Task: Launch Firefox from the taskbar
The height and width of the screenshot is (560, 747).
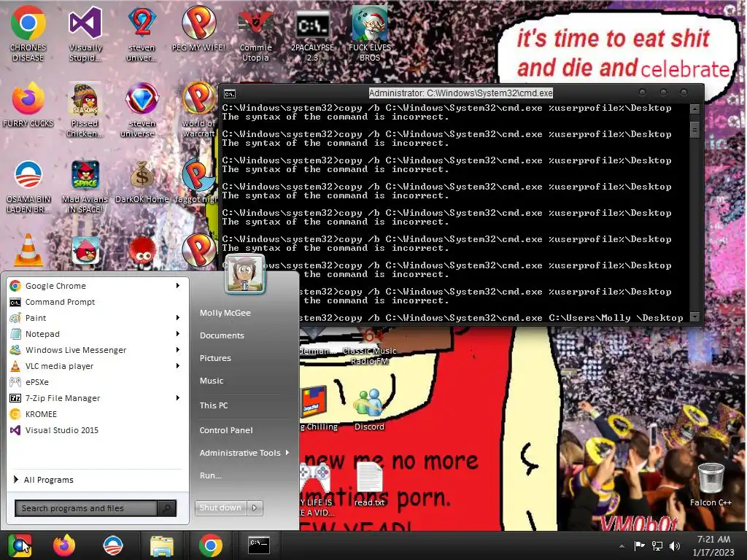Action: (x=64, y=545)
